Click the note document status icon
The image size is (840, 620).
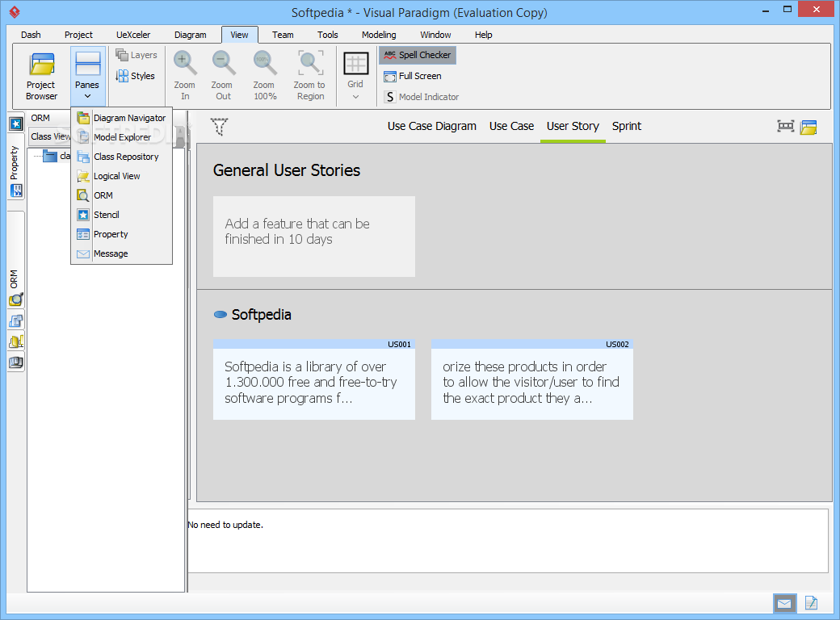click(x=811, y=603)
